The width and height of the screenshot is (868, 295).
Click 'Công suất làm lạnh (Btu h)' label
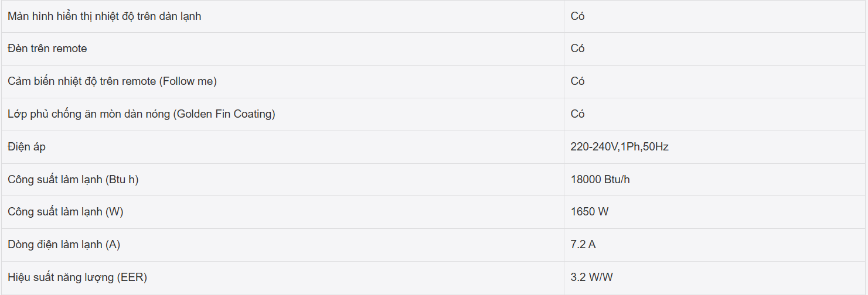pos(73,180)
